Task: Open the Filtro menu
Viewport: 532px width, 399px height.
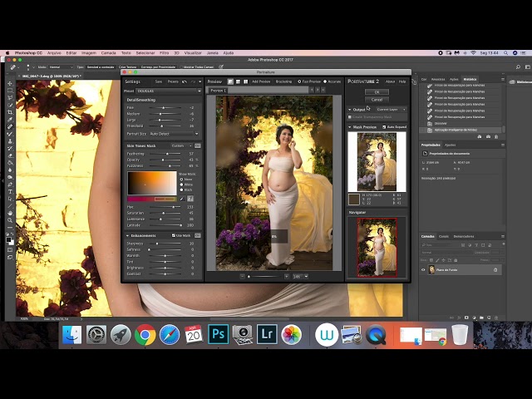Action: pos(165,53)
